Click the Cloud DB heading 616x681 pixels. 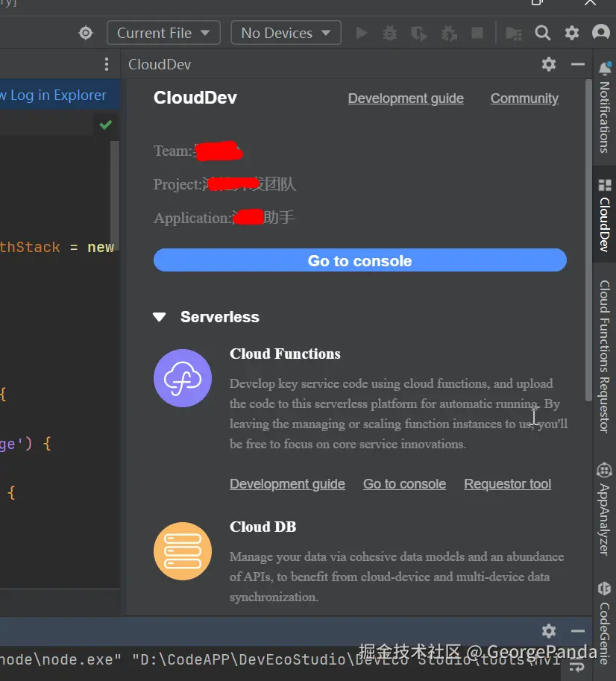(x=263, y=527)
